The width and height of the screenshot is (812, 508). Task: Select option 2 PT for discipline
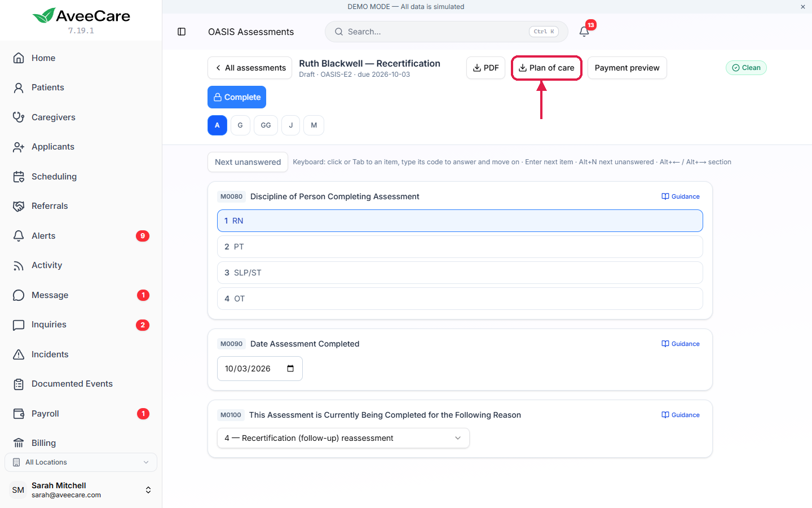(460, 247)
